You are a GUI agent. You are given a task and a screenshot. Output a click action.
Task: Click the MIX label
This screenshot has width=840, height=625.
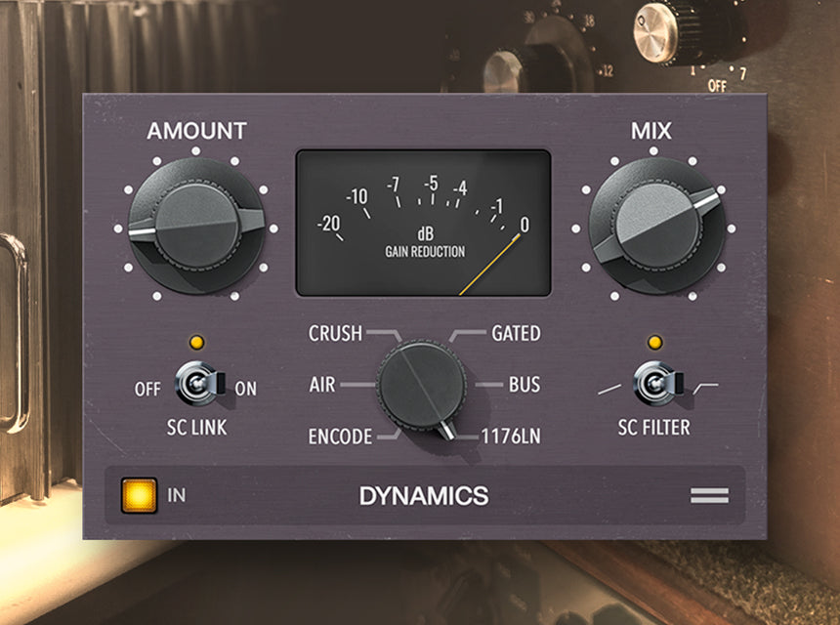[x=651, y=131]
